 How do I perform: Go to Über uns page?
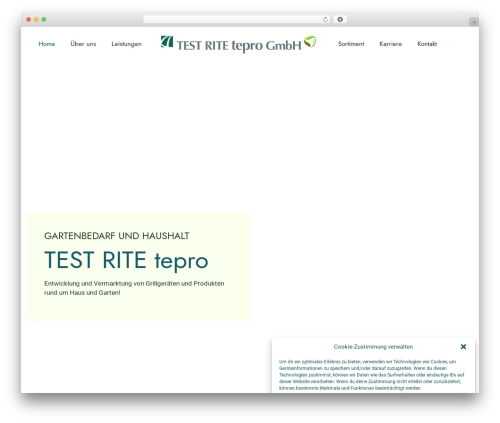(83, 44)
